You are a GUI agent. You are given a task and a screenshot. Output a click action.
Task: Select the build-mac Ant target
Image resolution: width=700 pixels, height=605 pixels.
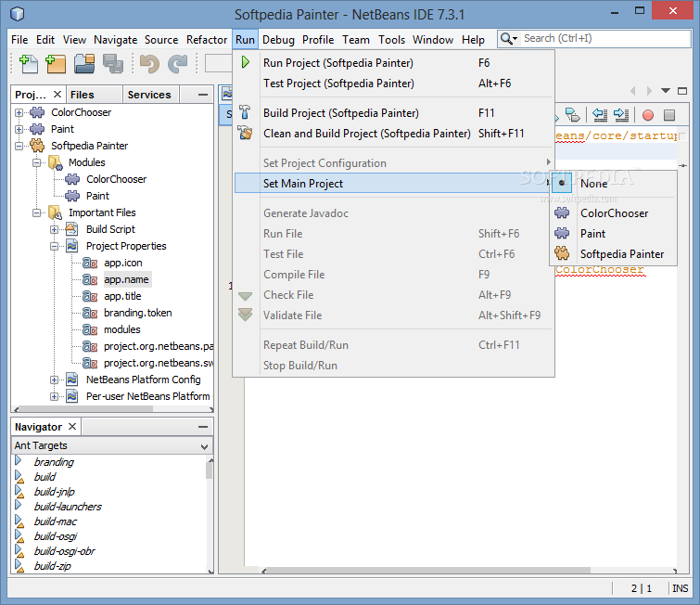click(x=56, y=521)
